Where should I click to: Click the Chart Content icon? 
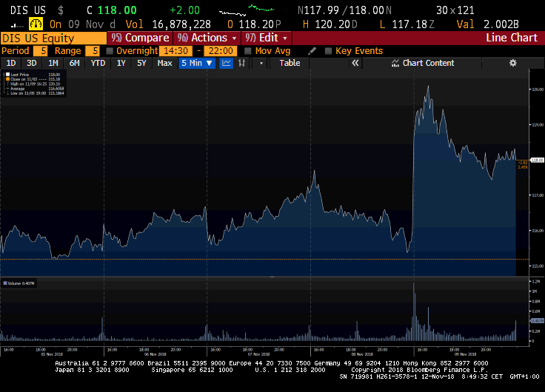pyautogui.click(x=395, y=63)
